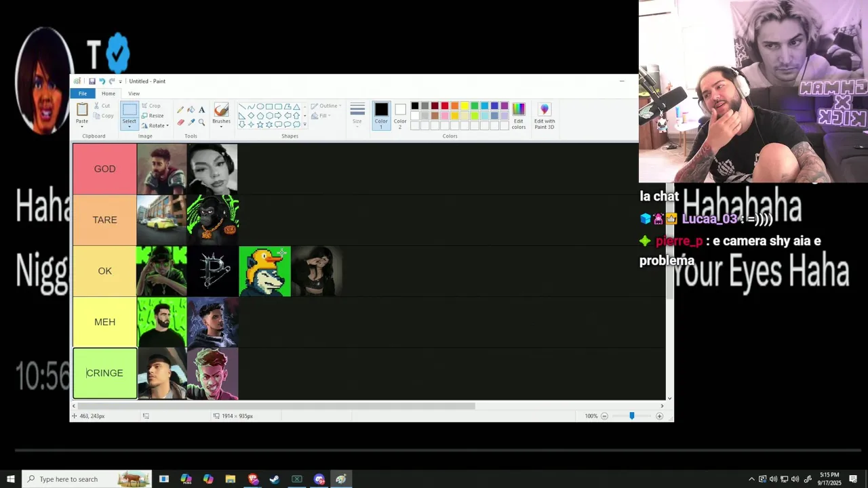Open the Select options dropdown arrow
The image size is (868, 488).
tap(129, 127)
